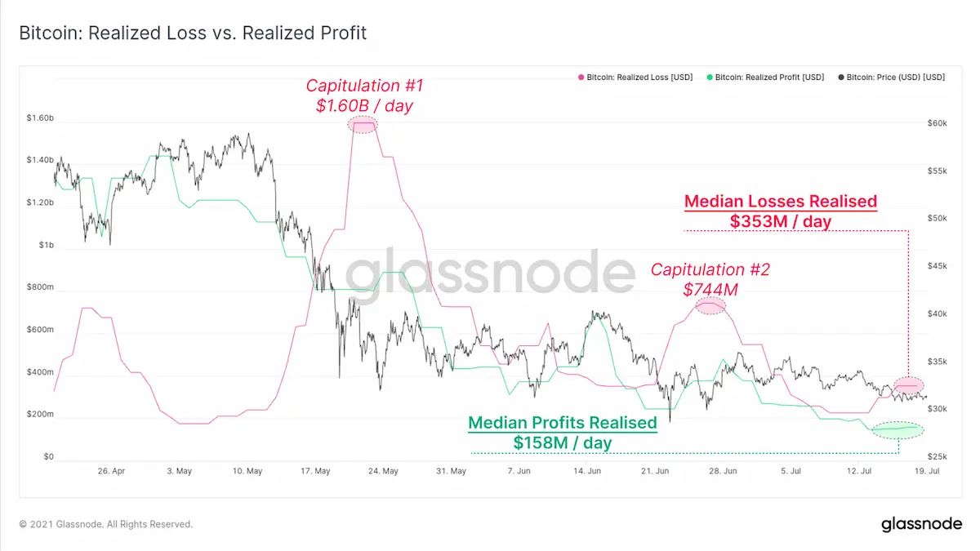980x551 pixels.
Task: Click the green Realized Profit legend dot
Action: click(x=709, y=78)
